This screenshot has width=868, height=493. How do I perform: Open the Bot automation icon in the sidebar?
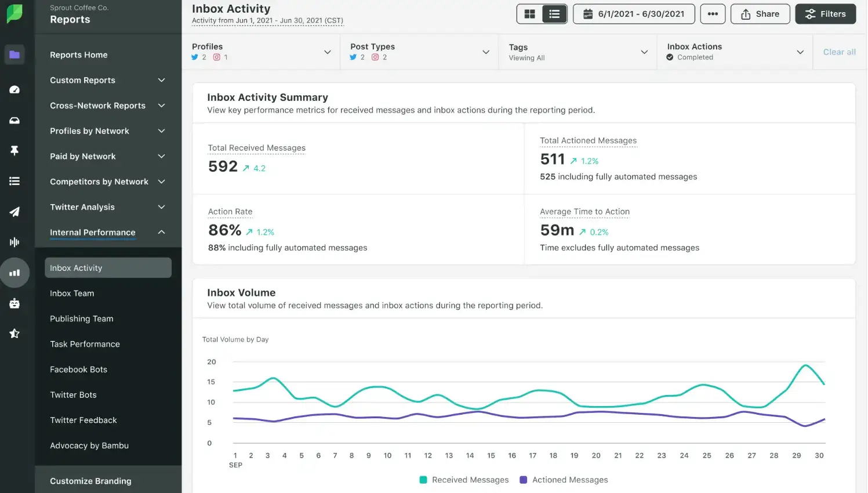(14, 303)
